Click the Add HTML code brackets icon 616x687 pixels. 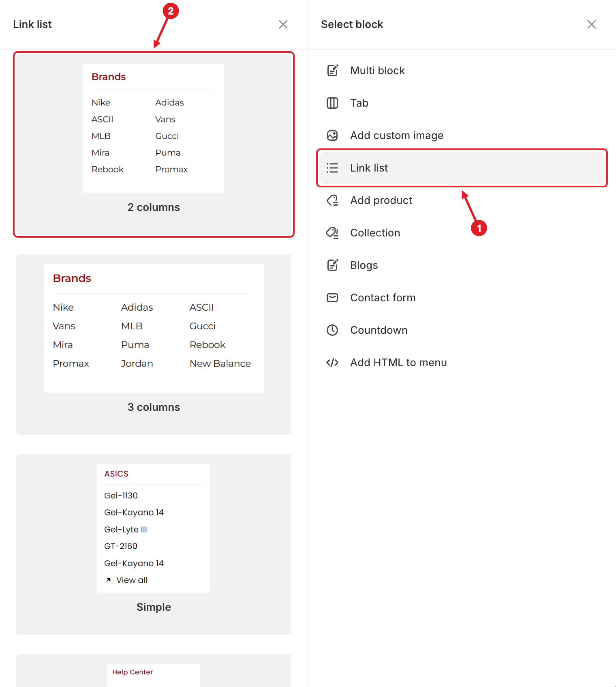point(332,363)
